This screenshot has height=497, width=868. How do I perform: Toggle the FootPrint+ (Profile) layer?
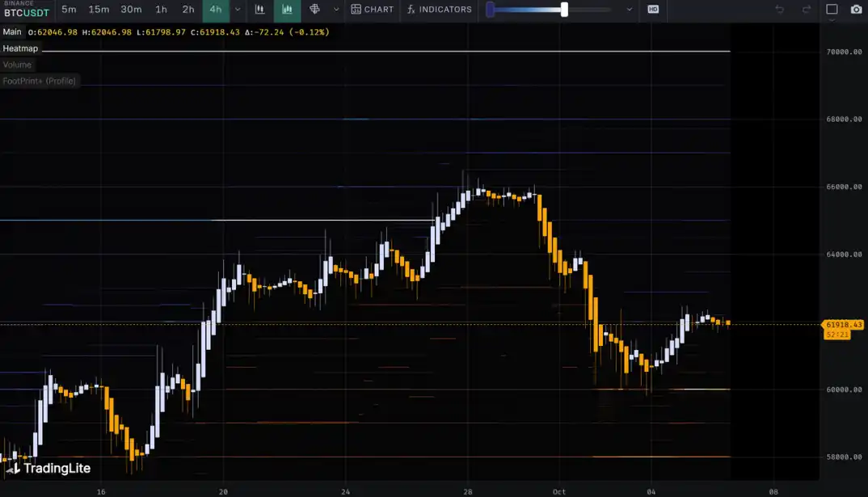pyautogui.click(x=39, y=81)
